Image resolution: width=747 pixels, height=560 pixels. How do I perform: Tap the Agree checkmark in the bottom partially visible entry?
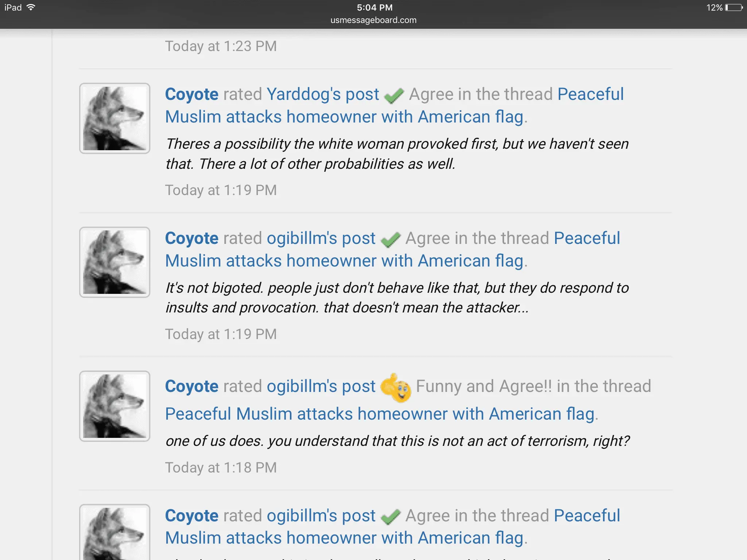391,517
